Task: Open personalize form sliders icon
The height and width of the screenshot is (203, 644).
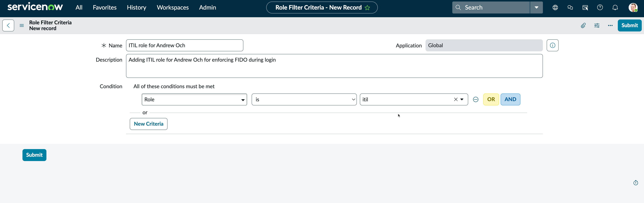Action: pos(597,25)
